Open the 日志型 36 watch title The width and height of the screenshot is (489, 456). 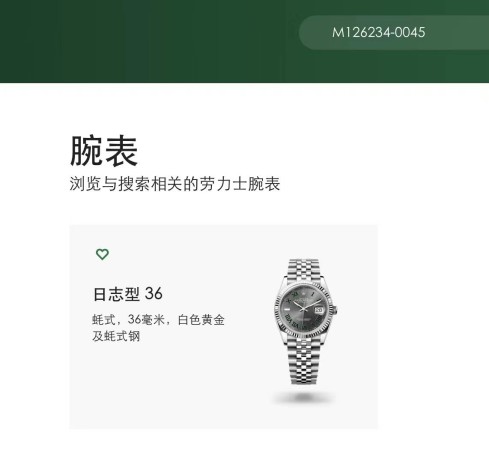coord(128,294)
